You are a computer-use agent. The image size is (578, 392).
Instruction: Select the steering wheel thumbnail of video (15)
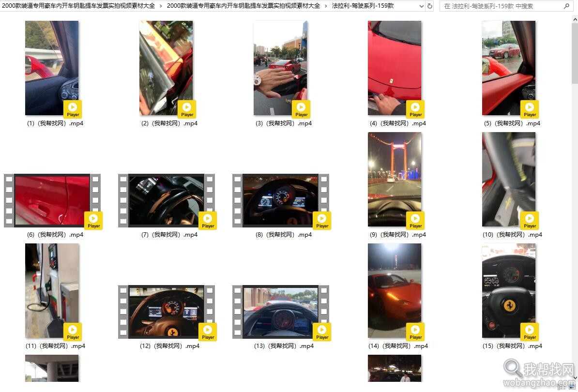pos(509,290)
